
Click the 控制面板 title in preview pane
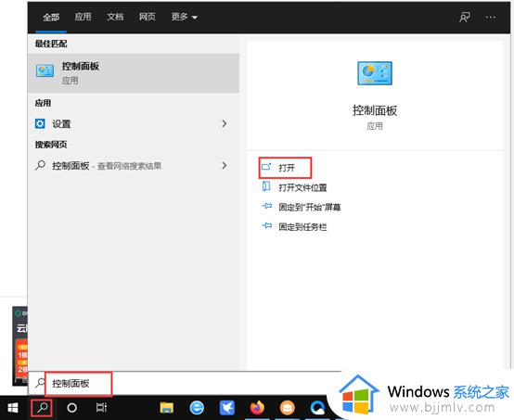point(375,110)
